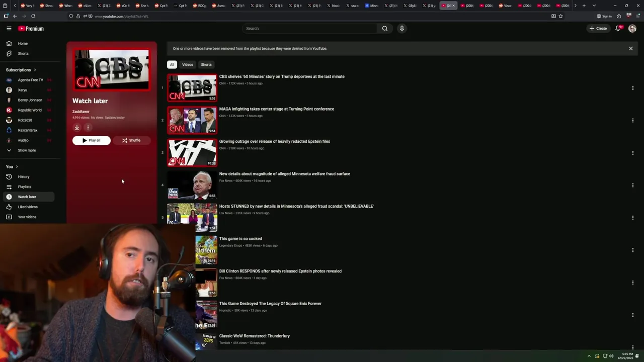Download the Watch later playlist
Screen dimensions: 644x362
tap(77, 128)
